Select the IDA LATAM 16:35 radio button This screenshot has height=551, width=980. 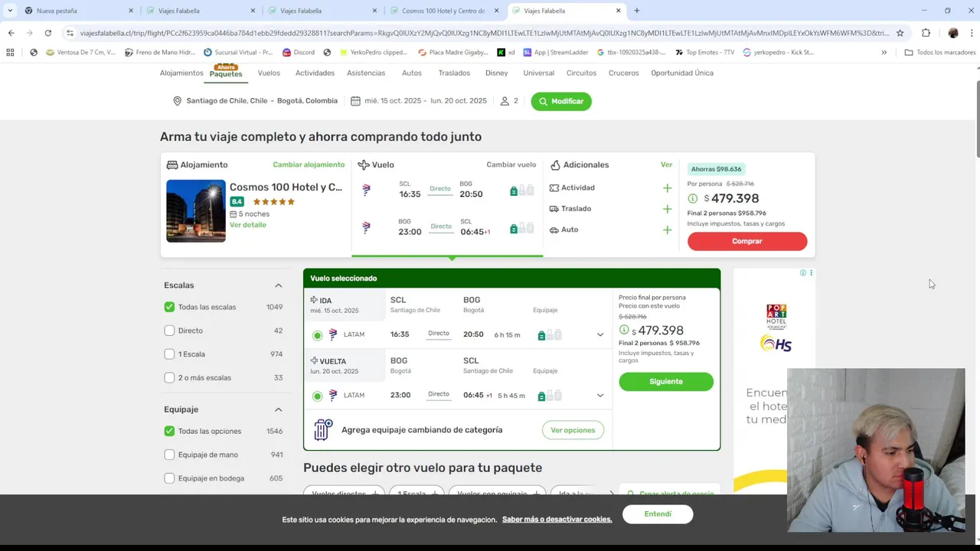[x=317, y=335]
